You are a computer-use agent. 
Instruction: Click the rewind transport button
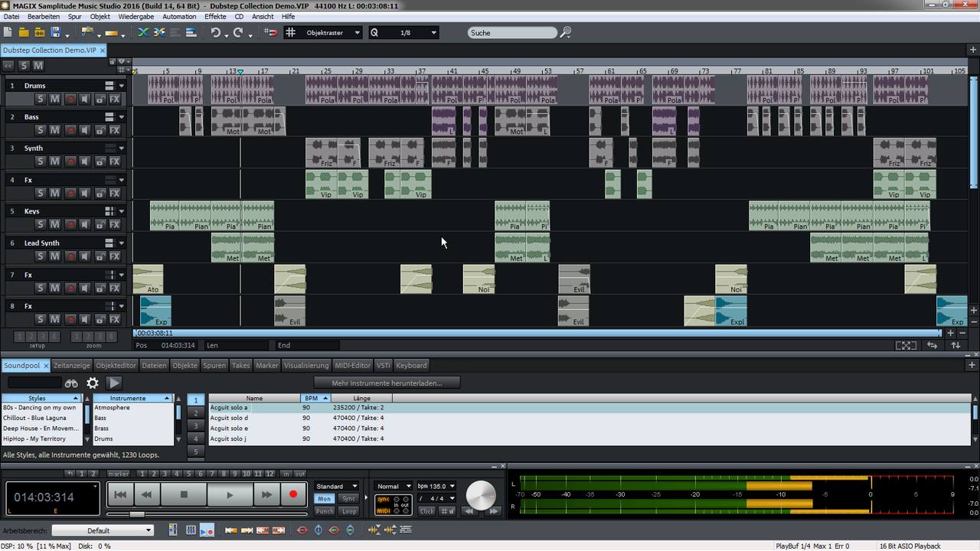click(x=145, y=495)
